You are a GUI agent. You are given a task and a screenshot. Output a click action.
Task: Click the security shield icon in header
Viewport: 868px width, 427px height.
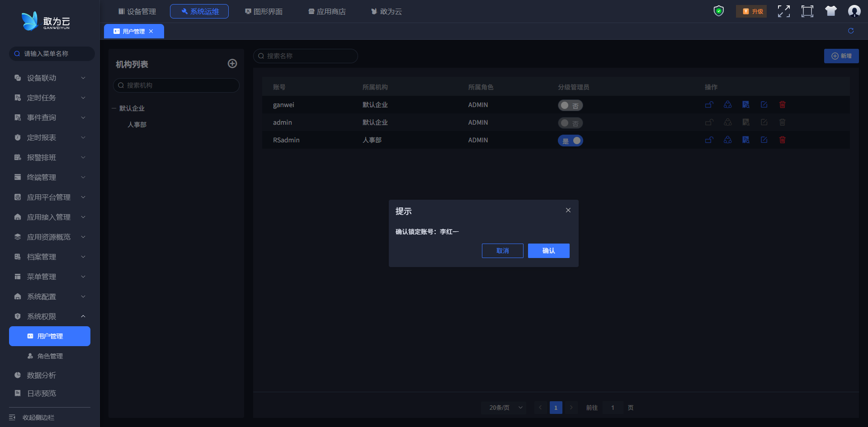pyautogui.click(x=718, y=11)
